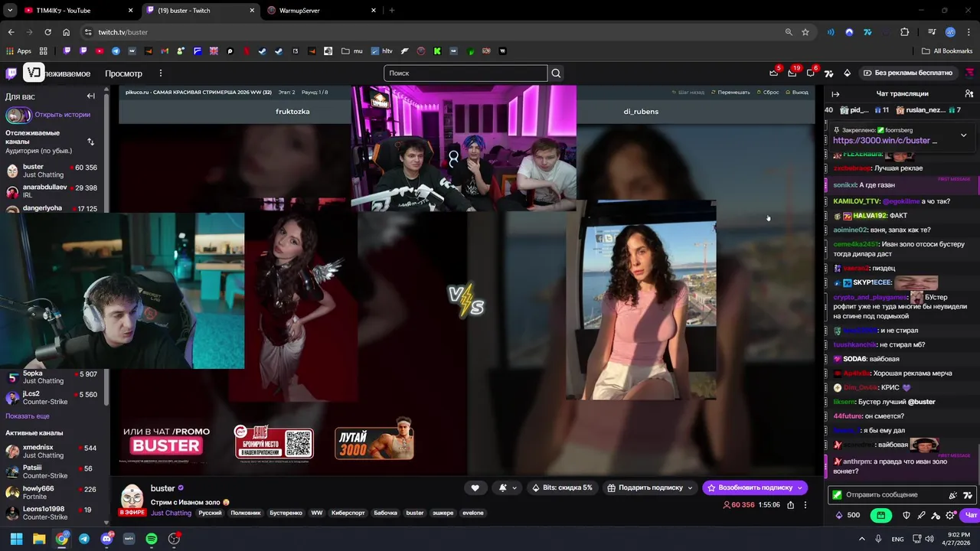980x551 pixels.
Task: Claim the green channel points chest
Action: (x=881, y=515)
